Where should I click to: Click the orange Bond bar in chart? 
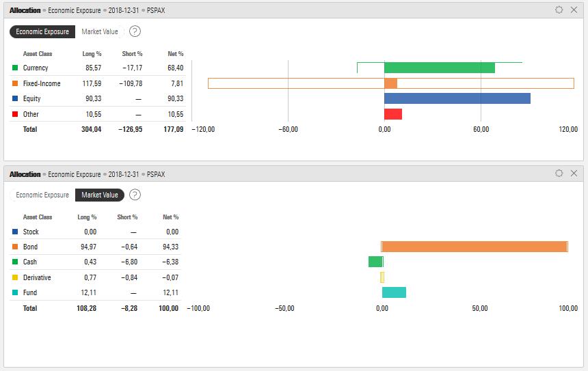tap(475, 247)
